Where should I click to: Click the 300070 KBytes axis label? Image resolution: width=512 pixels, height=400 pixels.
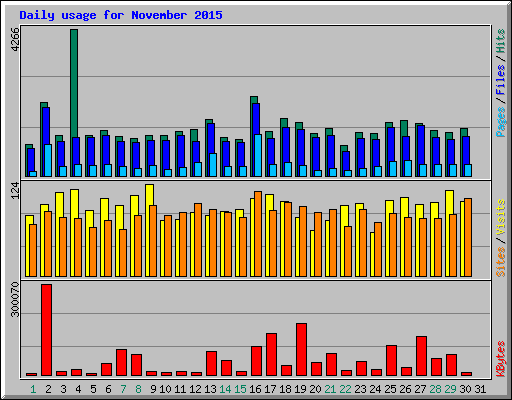point(15,299)
